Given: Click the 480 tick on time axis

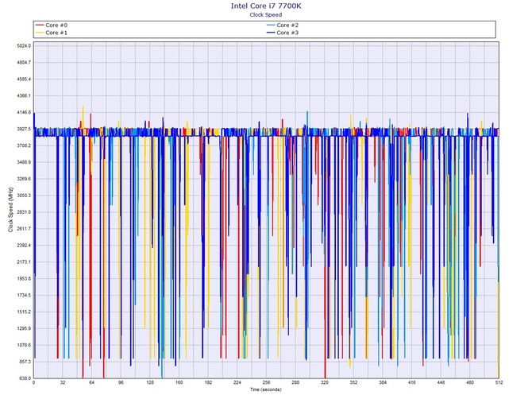Looking at the screenshot, I should click(470, 382).
